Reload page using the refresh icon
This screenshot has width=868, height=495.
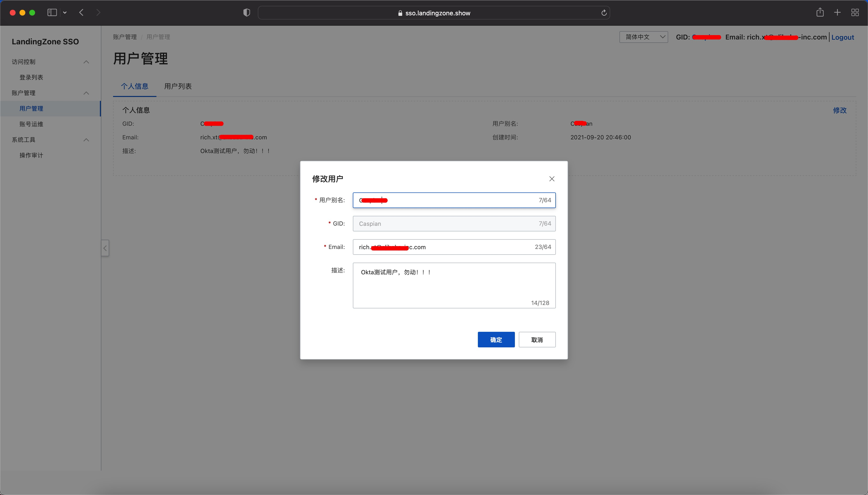point(604,13)
